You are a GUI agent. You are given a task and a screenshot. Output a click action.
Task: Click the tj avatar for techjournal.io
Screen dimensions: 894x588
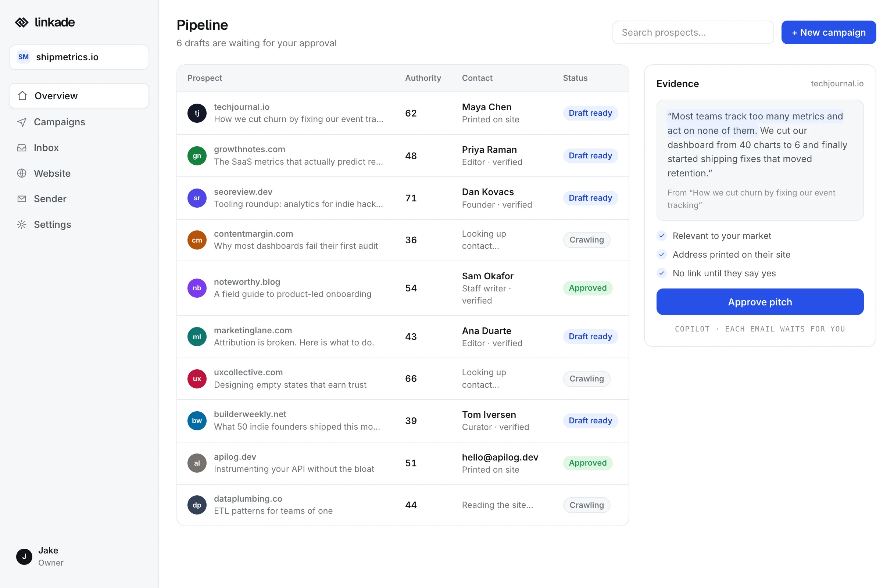click(x=197, y=113)
